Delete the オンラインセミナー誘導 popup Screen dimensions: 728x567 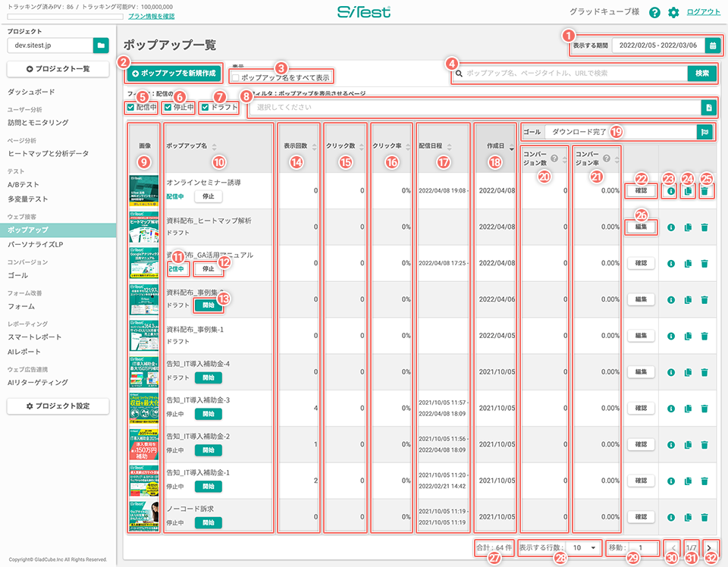tap(706, 191)
